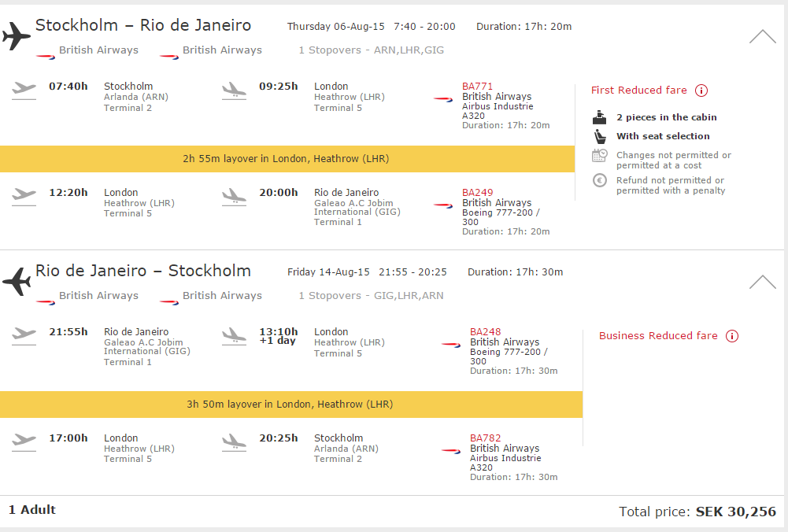Click the calendar changes-not-permitted icon

(x=600, y=156)
